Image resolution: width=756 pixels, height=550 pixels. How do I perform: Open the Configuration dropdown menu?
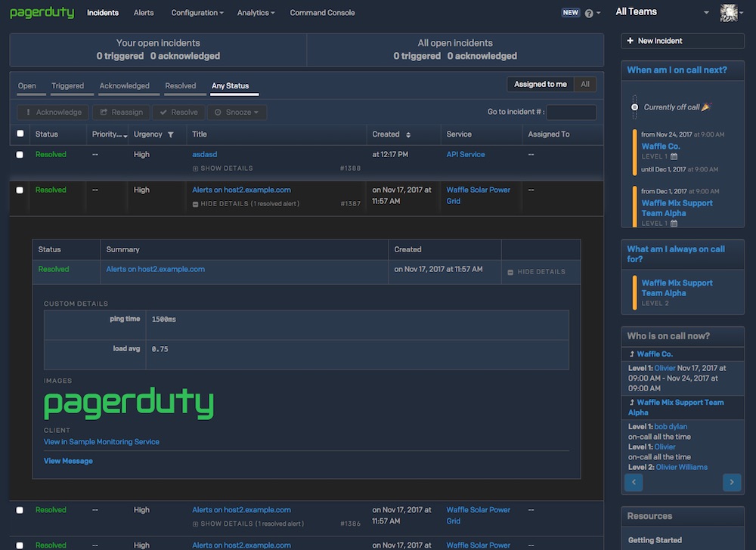(197, 13)
